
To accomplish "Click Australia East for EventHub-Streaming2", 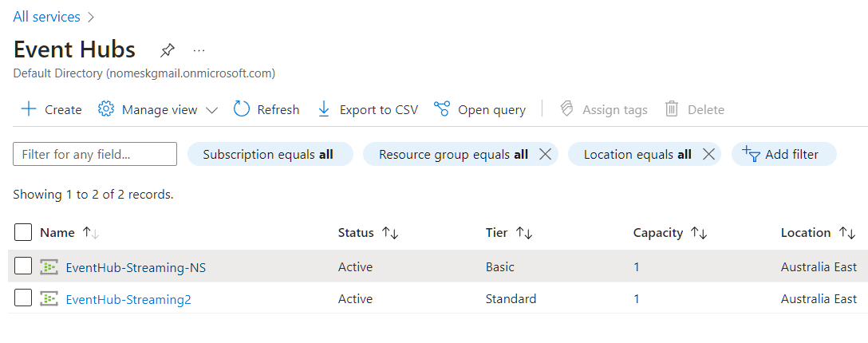I will [x=819, y=299].
